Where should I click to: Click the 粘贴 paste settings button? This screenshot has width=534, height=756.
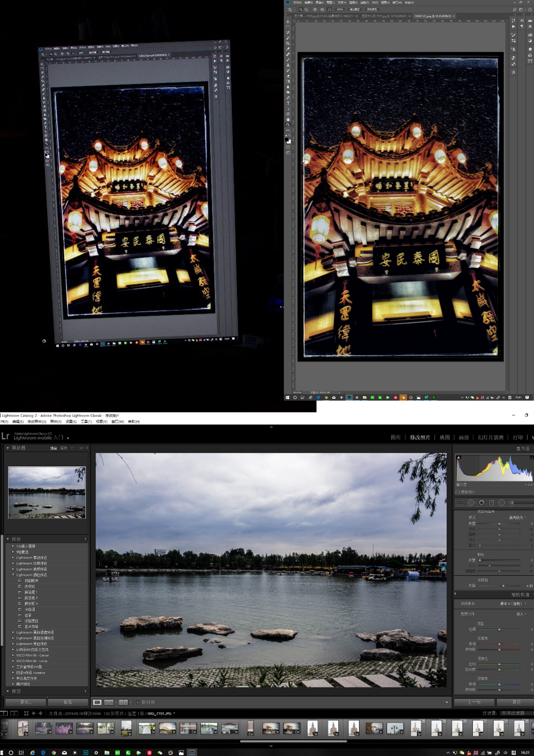[68, 702]
